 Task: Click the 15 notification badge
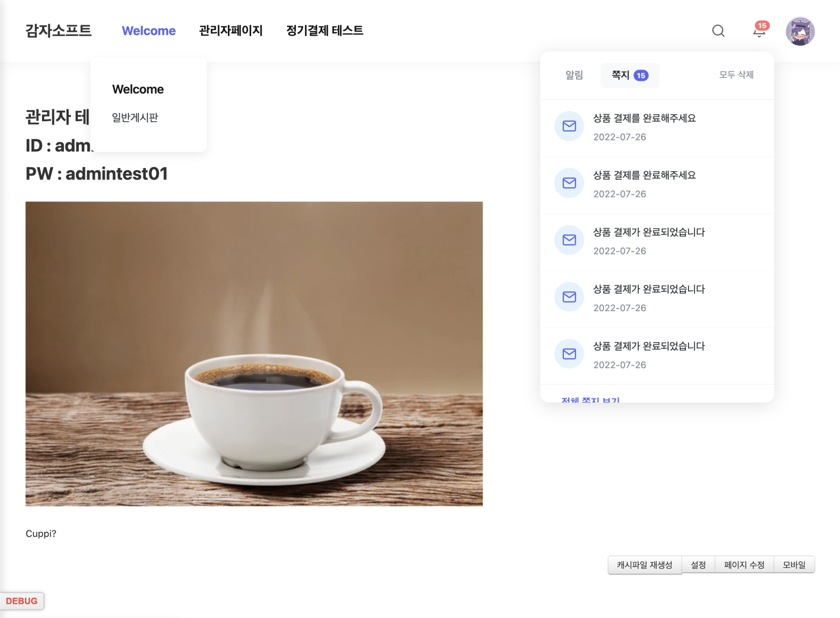[762, 25]
